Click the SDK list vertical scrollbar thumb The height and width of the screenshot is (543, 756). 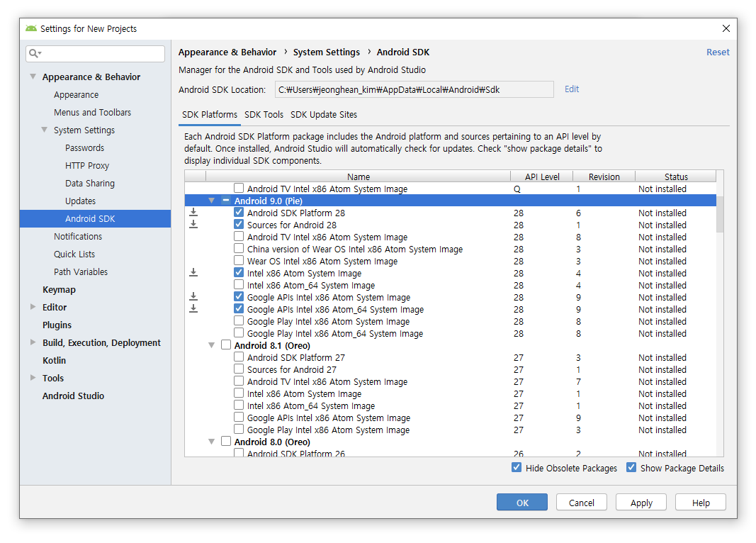[x=720, y=214]
